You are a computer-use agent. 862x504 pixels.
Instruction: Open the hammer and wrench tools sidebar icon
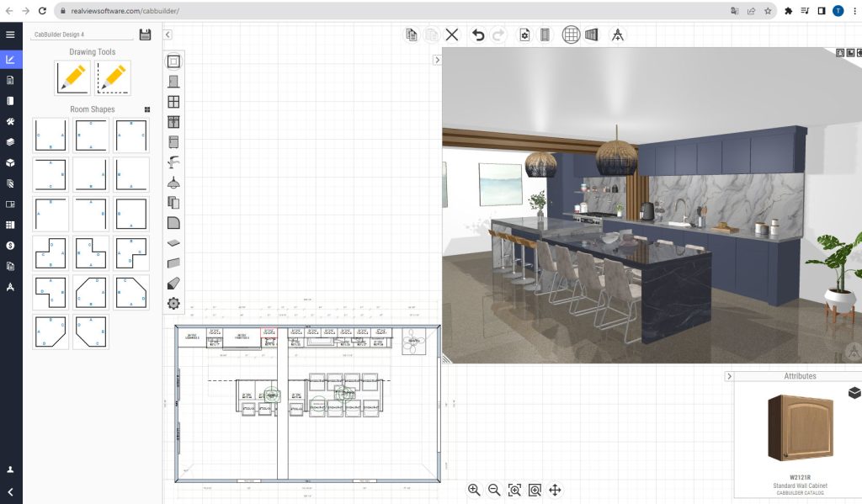click(x=10, y=121)
